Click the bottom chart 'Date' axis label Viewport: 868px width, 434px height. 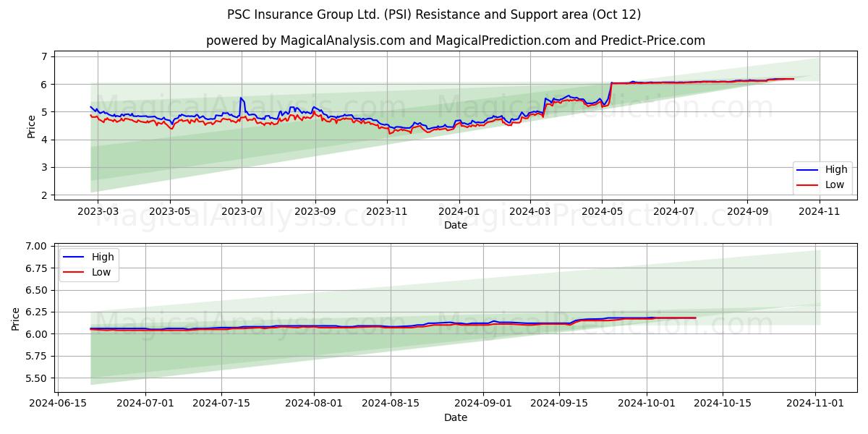(456, 417)
